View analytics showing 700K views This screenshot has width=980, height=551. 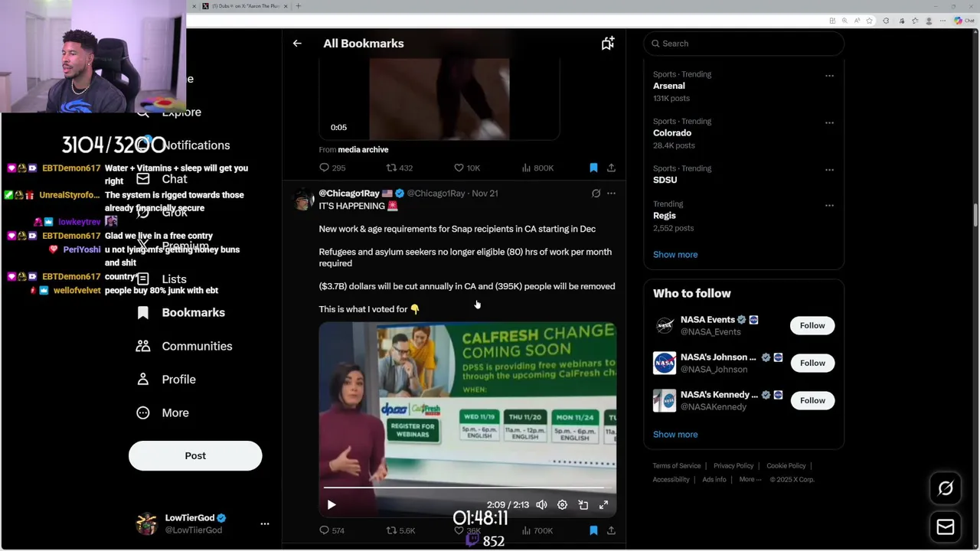[537, 530]
